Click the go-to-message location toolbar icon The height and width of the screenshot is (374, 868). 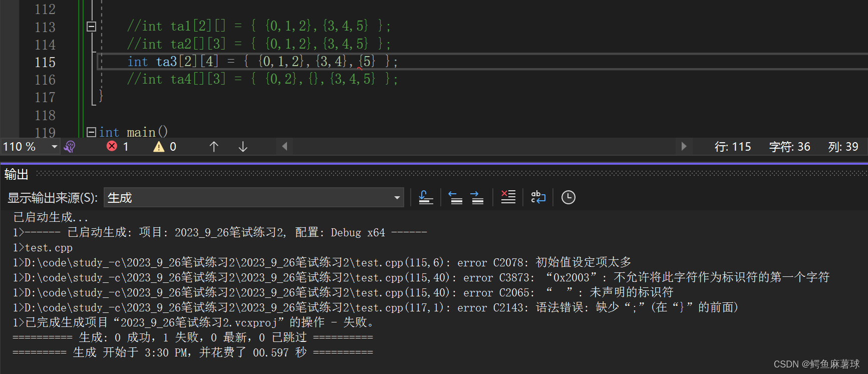[426, 197]
